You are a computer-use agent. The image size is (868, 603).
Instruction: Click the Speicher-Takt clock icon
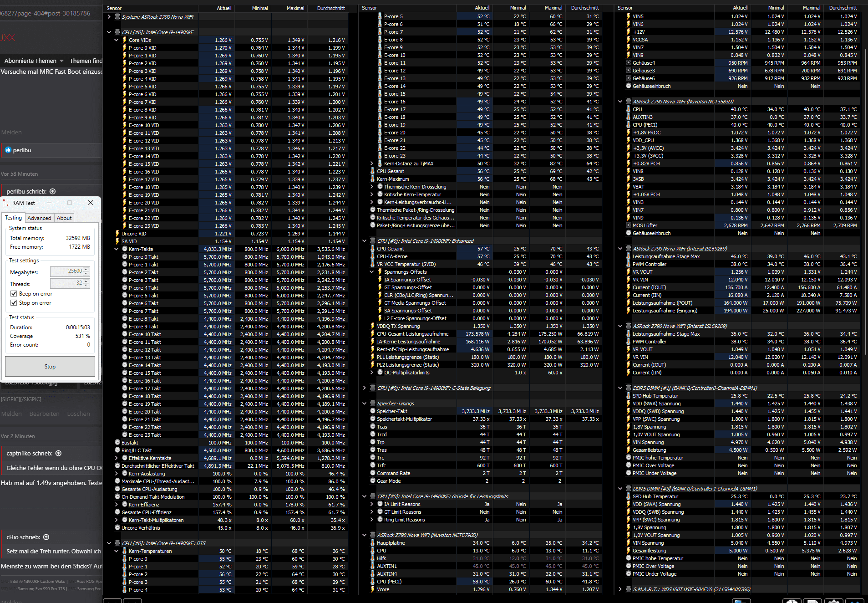[x=372, y=411]
